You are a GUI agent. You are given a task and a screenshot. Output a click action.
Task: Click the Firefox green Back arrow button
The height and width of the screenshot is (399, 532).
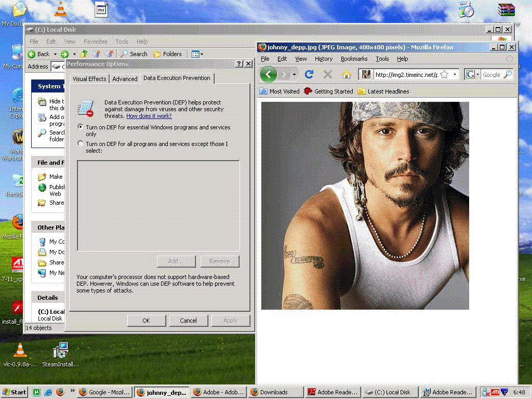click(x=269, y=74)
